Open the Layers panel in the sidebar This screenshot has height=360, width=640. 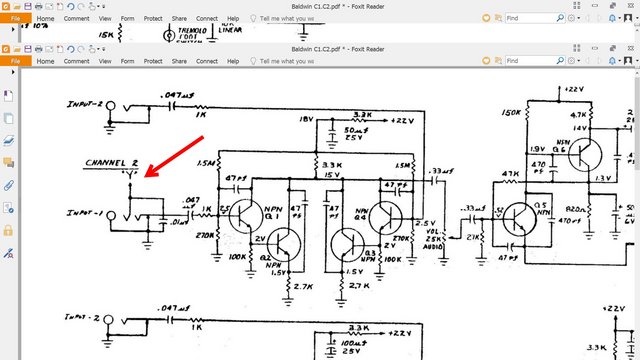[x=8, y=141]
